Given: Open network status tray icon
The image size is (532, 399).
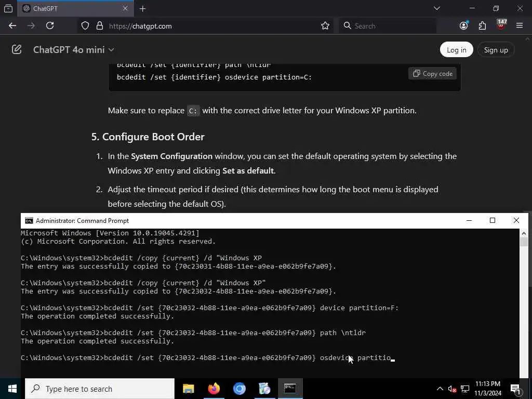Looking at the screenshot, I should [465, 389].
